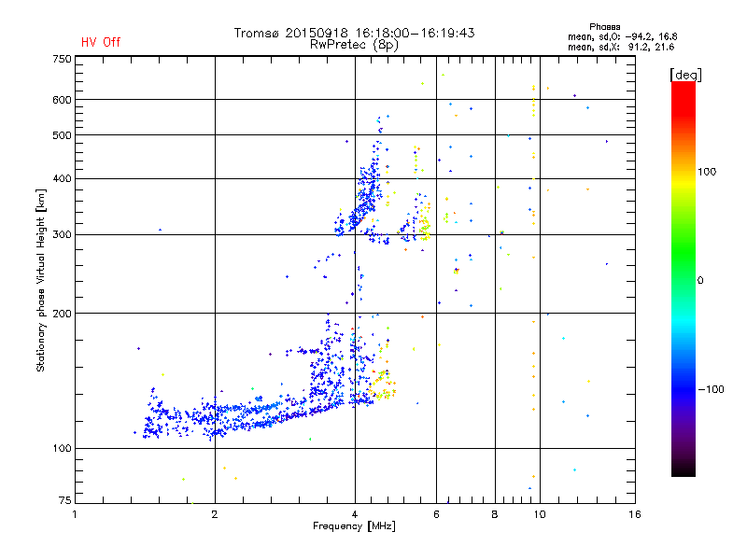Select the 'mean, sd,X: 91.2, 21.6' line
Image resolution: width=747 pixels, height=560 pixels.
point(621,47)
